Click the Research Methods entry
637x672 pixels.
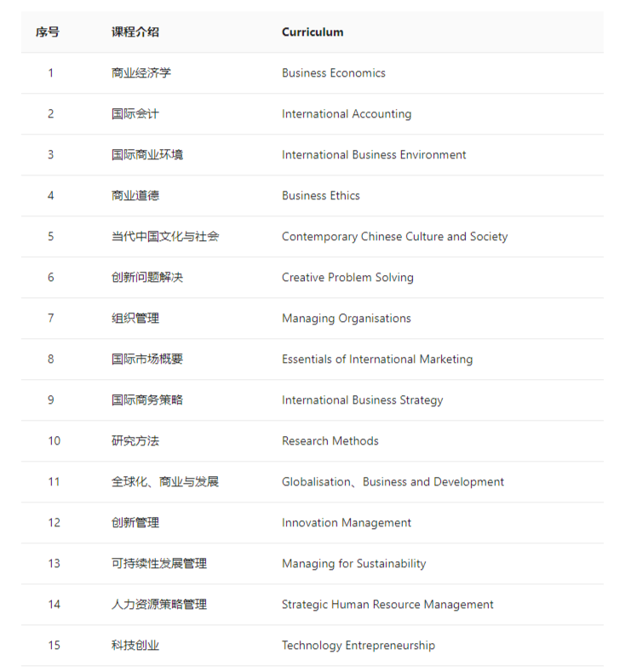pos(330,441)
